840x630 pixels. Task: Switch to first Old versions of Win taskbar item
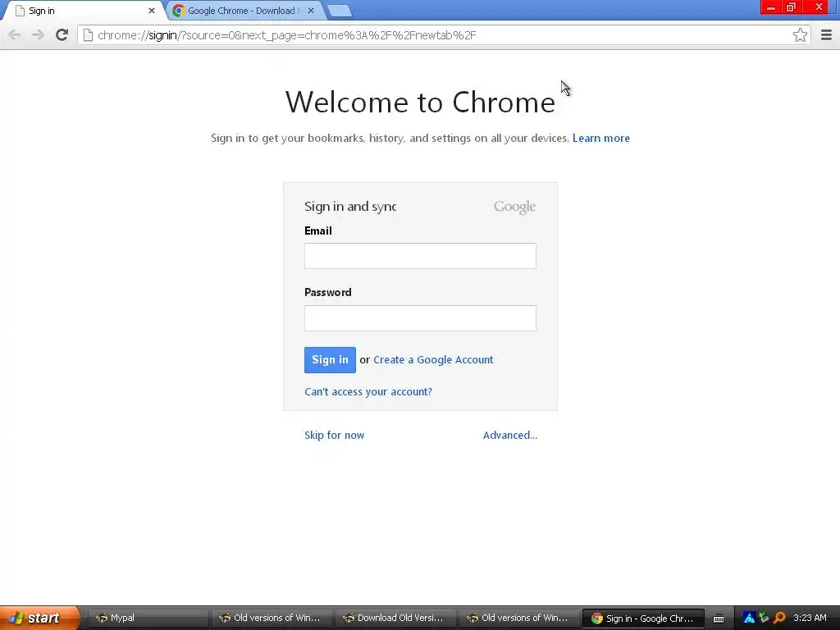coord(272,618)
